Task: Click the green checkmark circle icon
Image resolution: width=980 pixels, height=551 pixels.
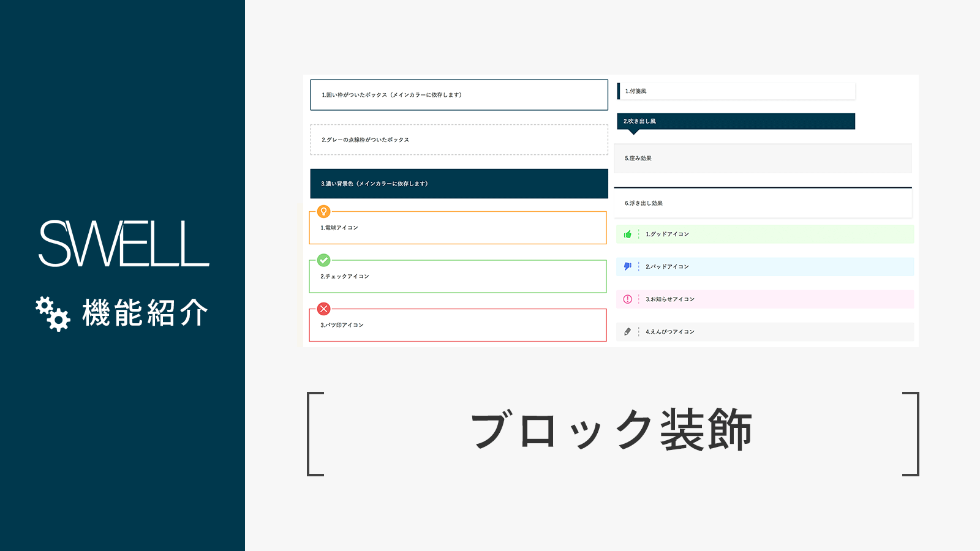Action: pyautogui.click(x=324, y=260)
